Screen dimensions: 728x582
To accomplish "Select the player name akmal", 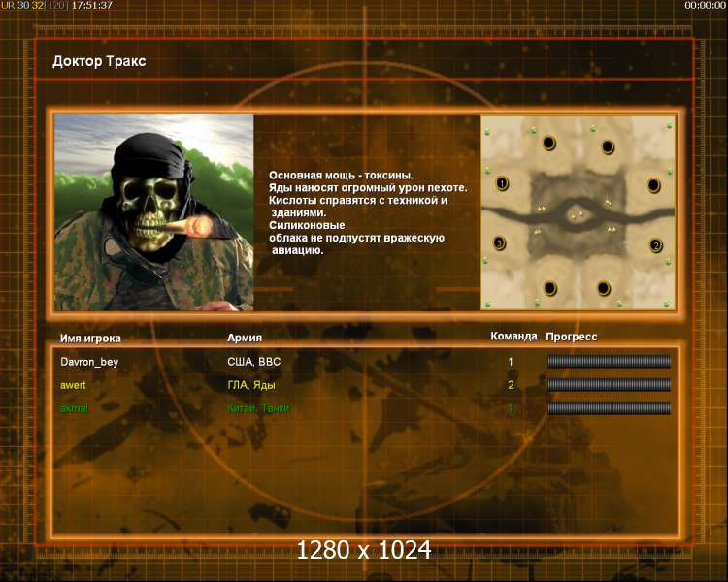I will [75, 408].
